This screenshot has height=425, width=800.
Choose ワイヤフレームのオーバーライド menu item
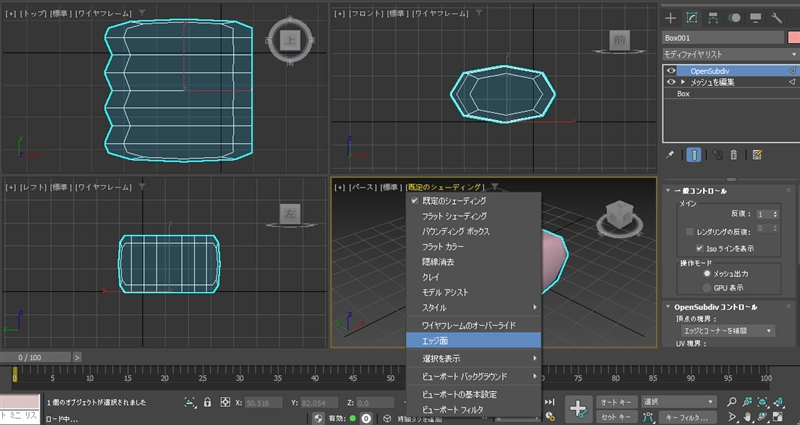click(473, 325)
